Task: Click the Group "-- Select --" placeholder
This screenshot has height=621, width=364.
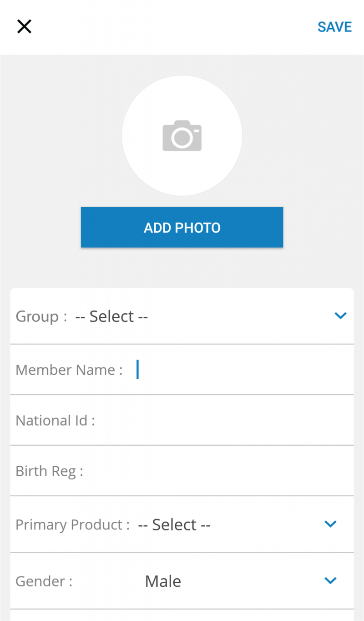Action: [x=111, y=316]
